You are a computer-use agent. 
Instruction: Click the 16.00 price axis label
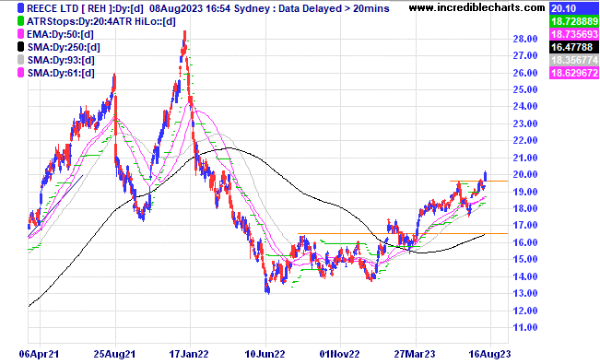525,242
